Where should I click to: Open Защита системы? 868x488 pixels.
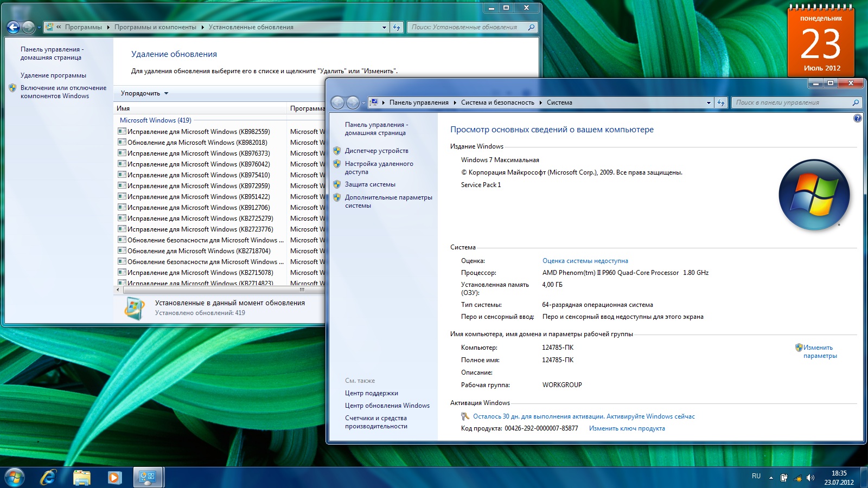coord(370,184)
